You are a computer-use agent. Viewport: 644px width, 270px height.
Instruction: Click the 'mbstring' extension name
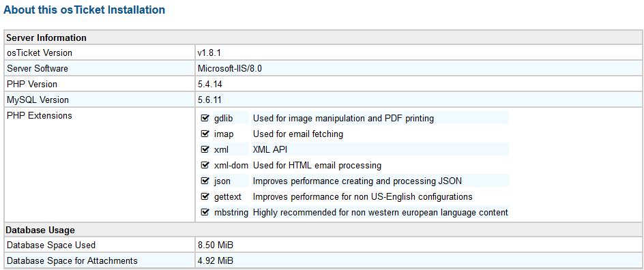click(231, 212)
